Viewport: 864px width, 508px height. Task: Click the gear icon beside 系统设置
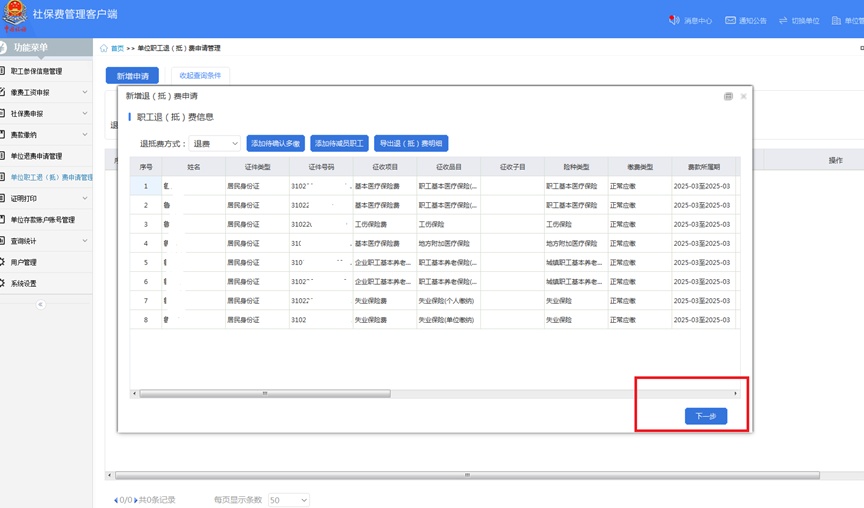pyautogui.click(x=2, y=283)
